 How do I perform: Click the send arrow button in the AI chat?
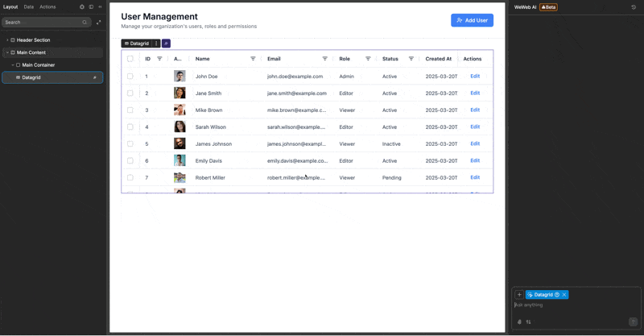click(x=633, y=321)
